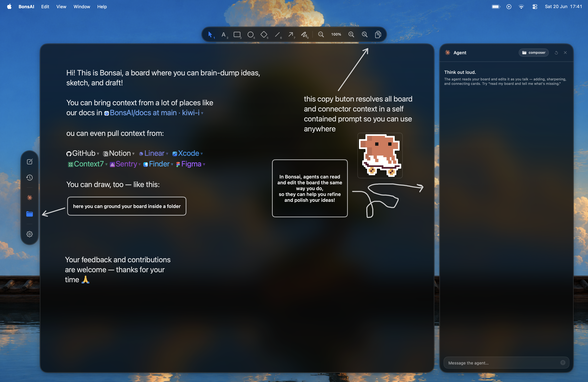Image resolution: width=588 pixels, height=382 pixels.
Task: Click the 'Your feedback and contributions' text
Action: (118, 269)
